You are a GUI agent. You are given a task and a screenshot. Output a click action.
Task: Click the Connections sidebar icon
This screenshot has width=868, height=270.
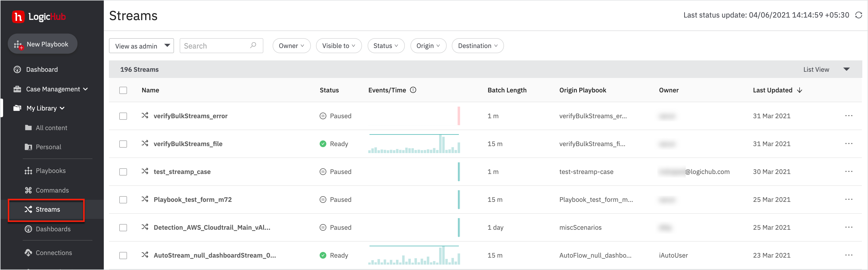[x=28, y=252]
